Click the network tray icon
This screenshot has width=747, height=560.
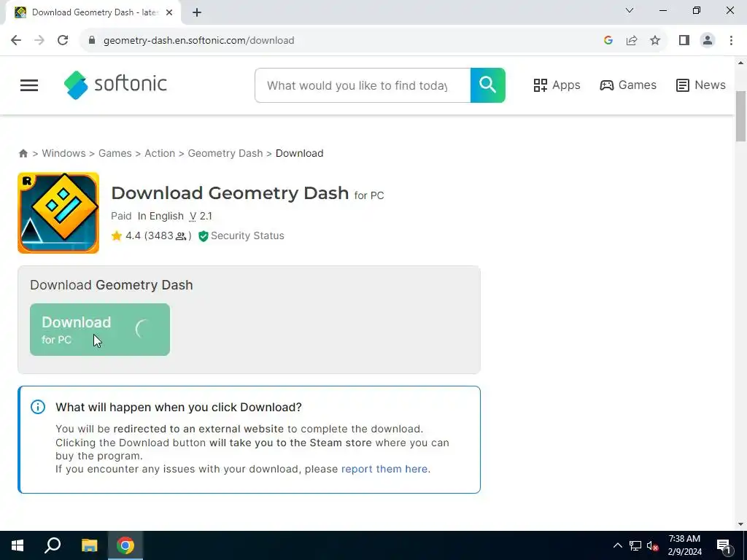[635, 545]
